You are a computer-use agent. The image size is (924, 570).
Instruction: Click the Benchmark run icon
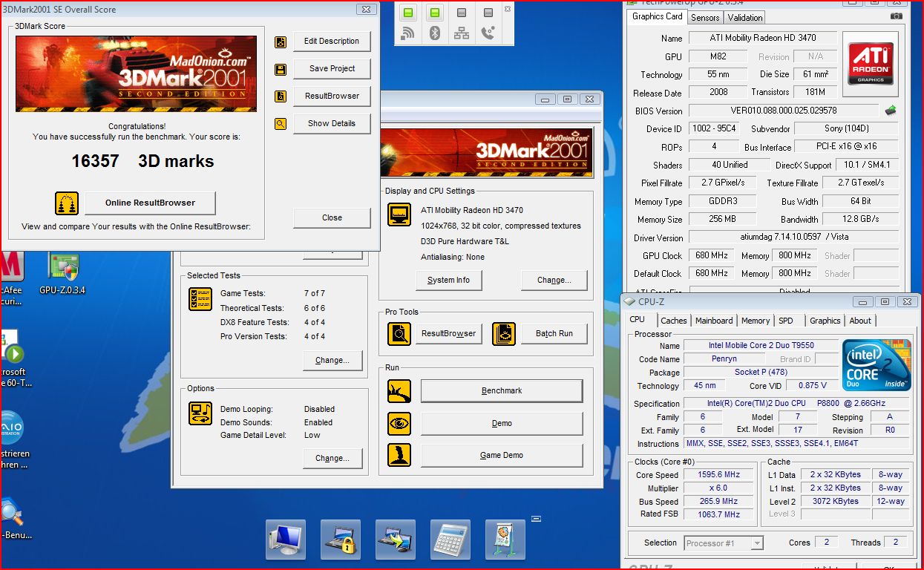point(399,391)
